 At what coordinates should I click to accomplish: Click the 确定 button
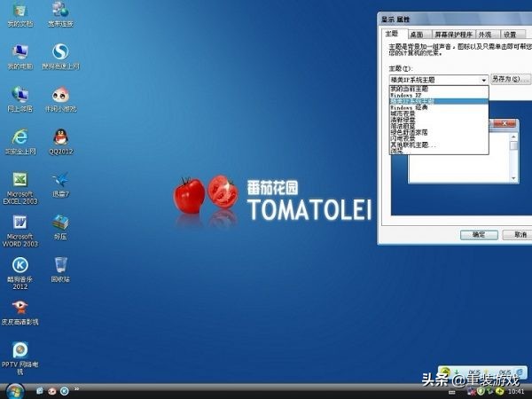[x=479, y=235]
